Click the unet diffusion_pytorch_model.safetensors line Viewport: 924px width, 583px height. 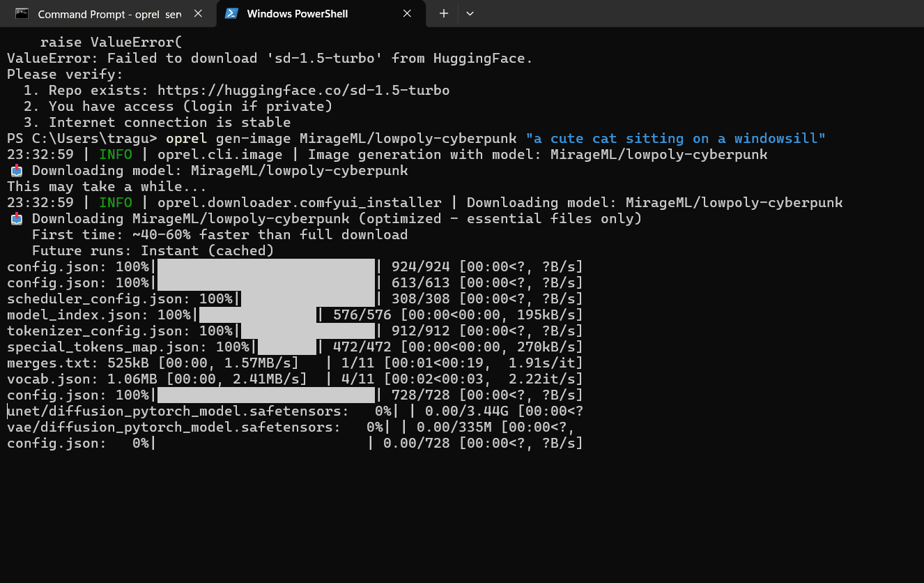pyautogui.click(x=293, y=411)
